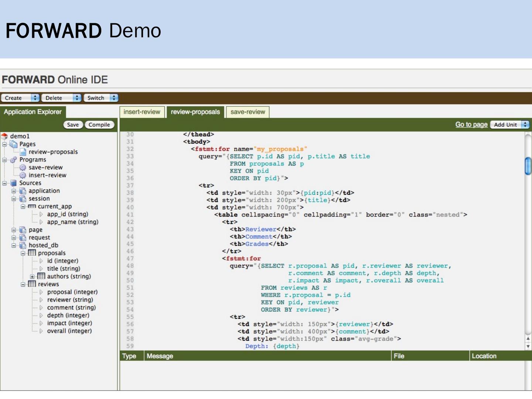
Task: Click the gear icon beside save-review
Action: pyautogui.click(x=23, y=167)
